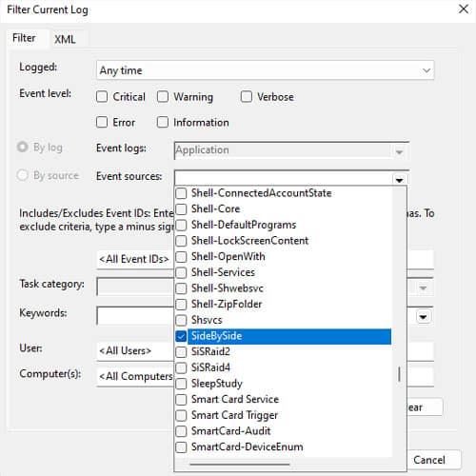Tick Shell-DefaultPrograms source
The height and width of the screenshot is (476, 476).
click(181, 225)
